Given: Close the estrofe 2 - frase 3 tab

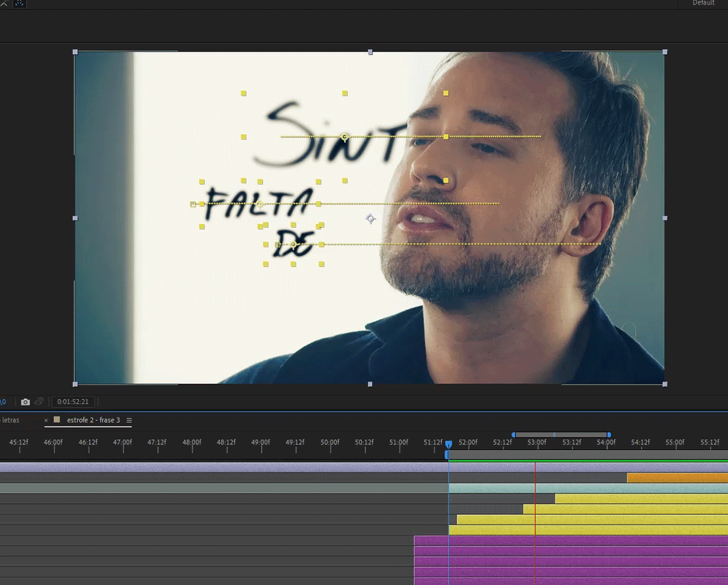Looking at the screenshot, I should point(46,420).
